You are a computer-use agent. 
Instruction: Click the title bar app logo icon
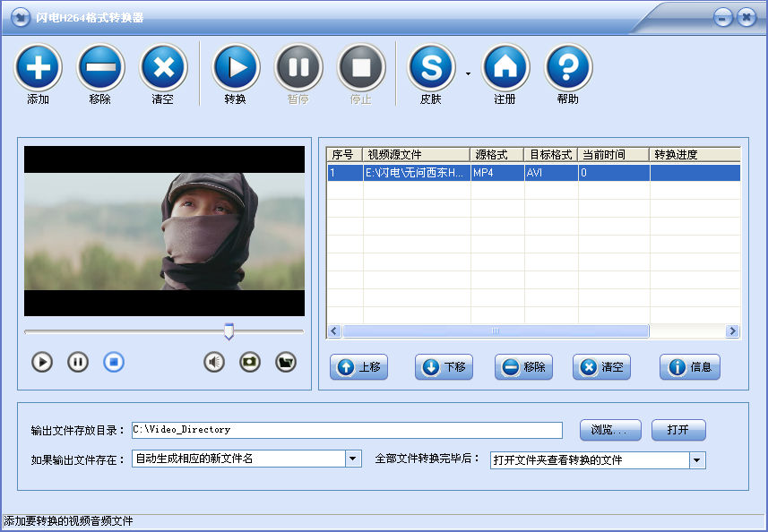pyautogui.click(x=20, y=18)
